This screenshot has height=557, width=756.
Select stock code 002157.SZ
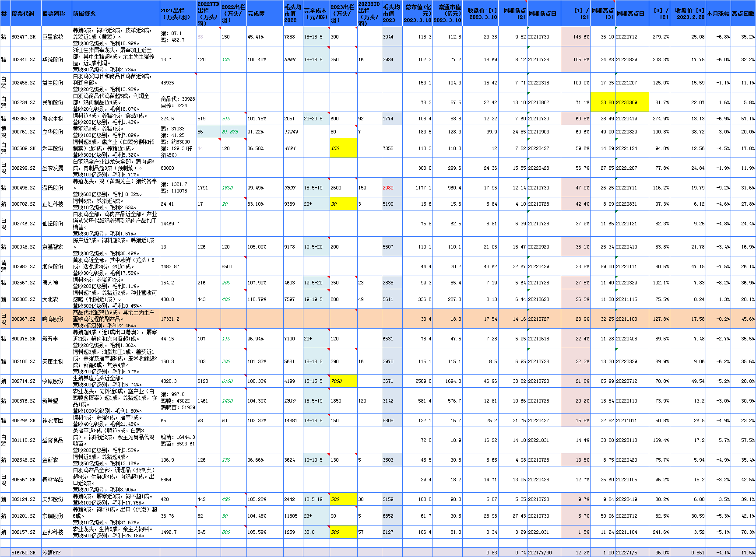click(24, 532)
